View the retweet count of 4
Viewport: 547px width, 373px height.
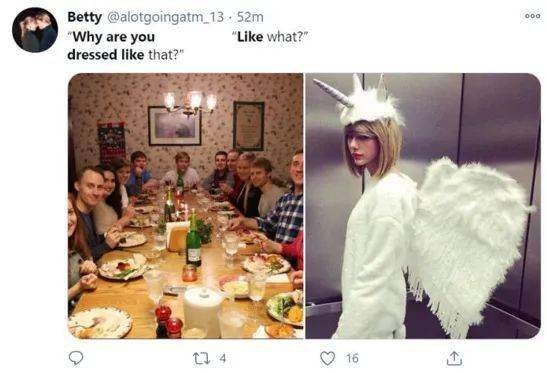point(223,358)
